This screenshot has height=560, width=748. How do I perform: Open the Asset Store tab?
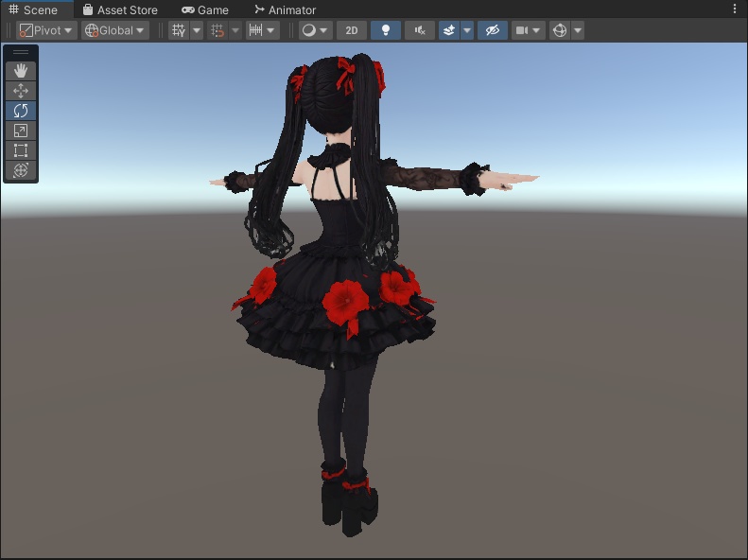coord(120,9)
